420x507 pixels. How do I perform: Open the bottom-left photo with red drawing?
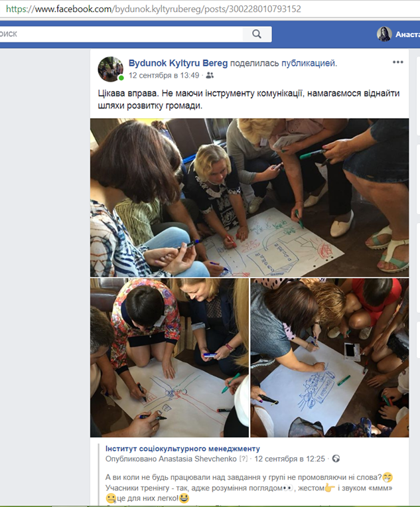169,358
